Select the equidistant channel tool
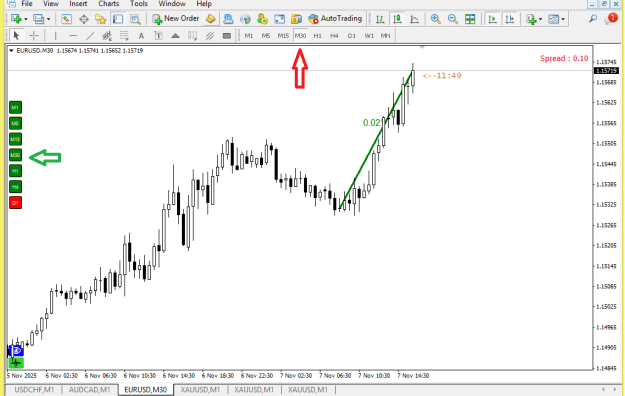The height and width of the screenshot is (396, 625). [x=107, y=36]
